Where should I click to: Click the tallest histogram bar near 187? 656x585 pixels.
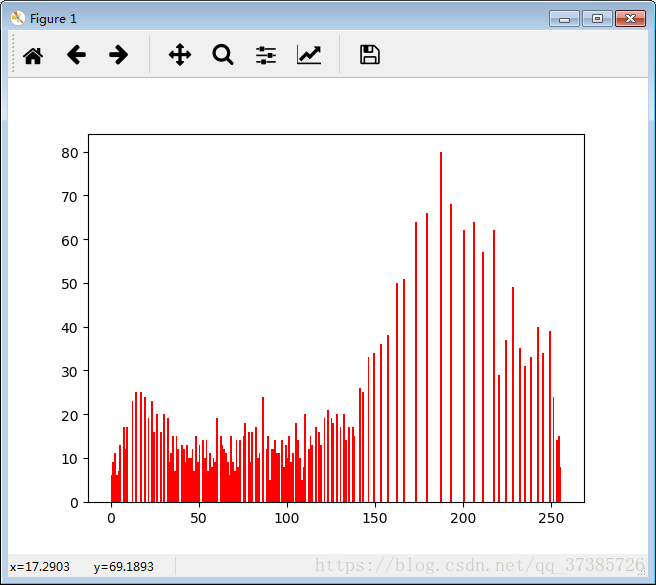click(441, 327)
